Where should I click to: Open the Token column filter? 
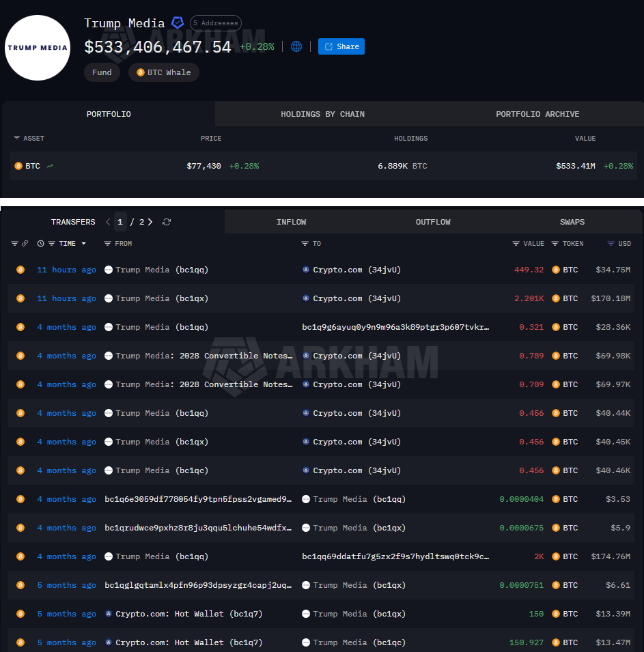[555, 244]
